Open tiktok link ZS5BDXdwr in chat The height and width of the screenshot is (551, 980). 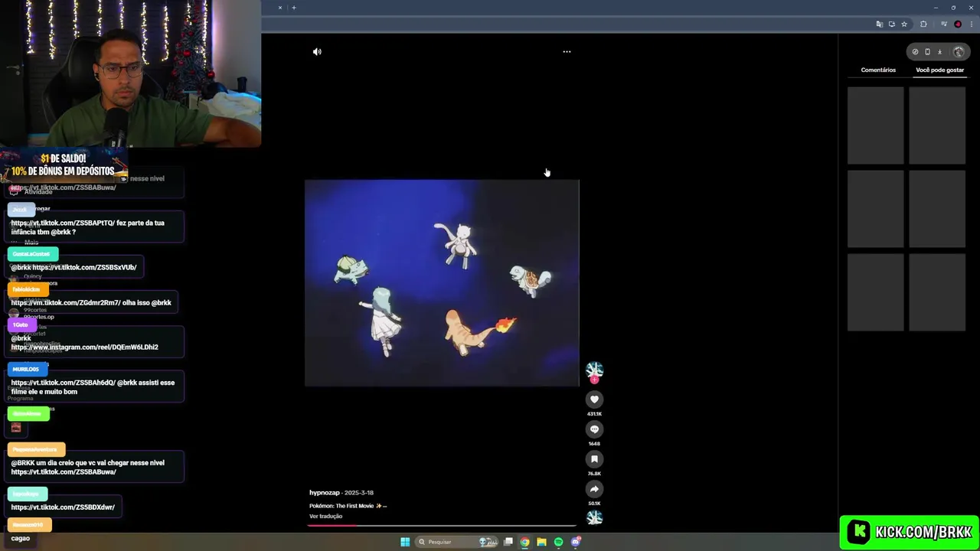pyautogui.click(x=63, y=507)
